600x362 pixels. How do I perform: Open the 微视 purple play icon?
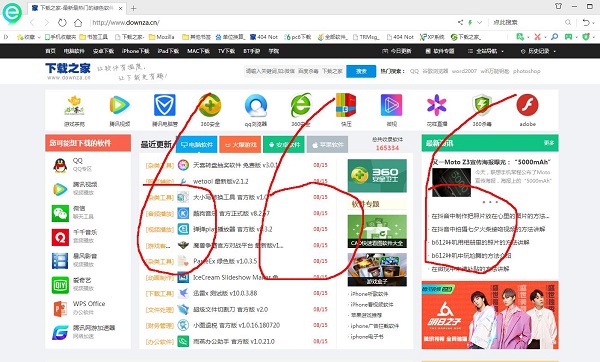[391, 105]
